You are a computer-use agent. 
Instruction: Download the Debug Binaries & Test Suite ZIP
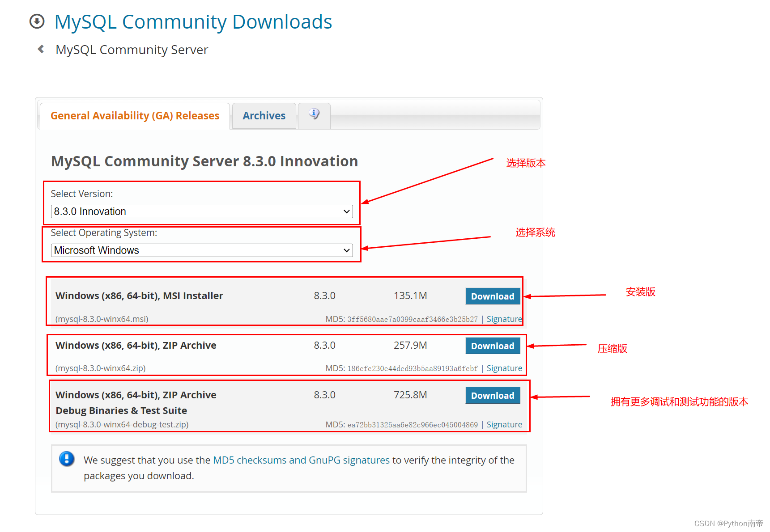[493, 396]
